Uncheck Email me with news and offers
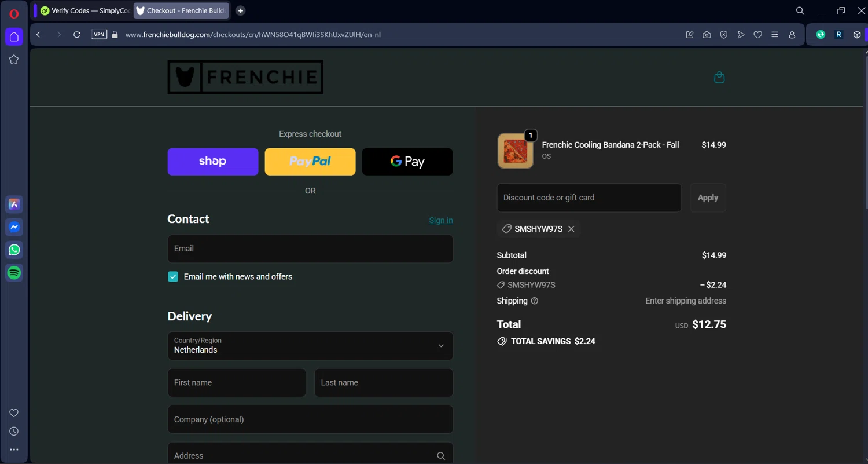Image resolution: width=868 pixels, height=464 pixels. pos(173,277)
